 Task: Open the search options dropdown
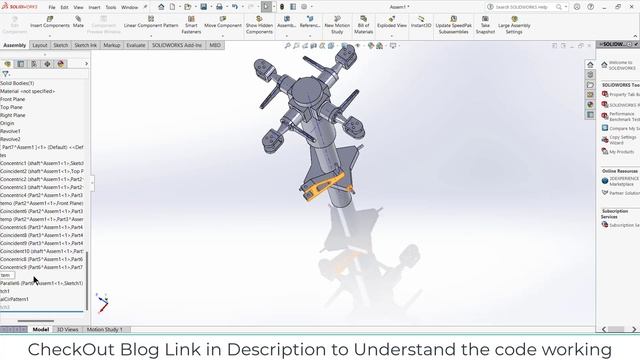coord(565,7)
